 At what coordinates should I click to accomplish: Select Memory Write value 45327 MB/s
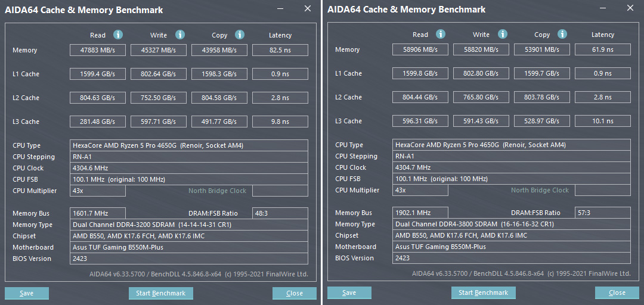(159, 50)
